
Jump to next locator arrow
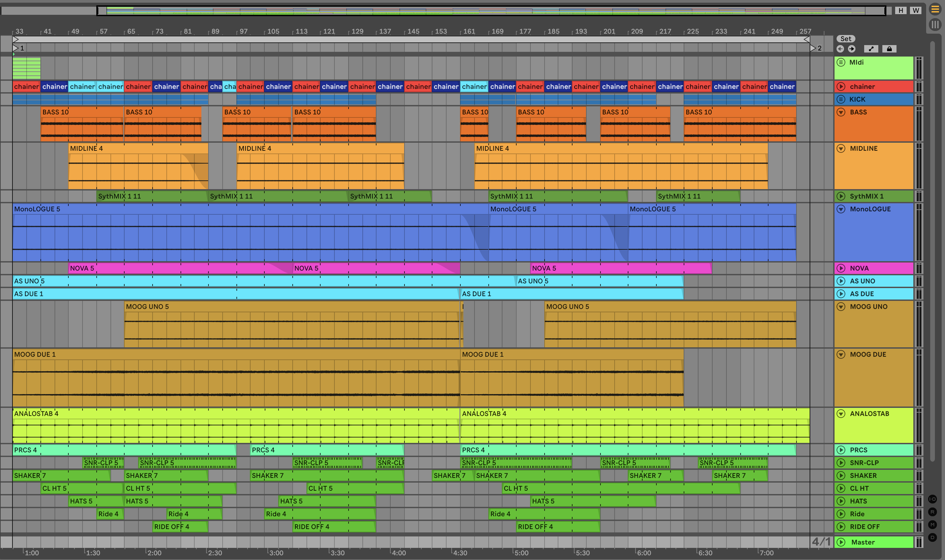pos(852,49)
